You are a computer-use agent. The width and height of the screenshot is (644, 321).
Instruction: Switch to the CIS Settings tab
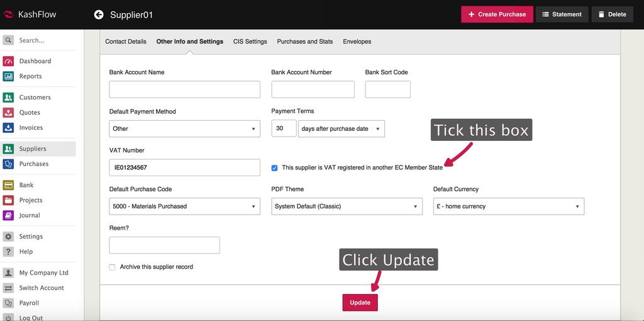(x=250, y=42)
